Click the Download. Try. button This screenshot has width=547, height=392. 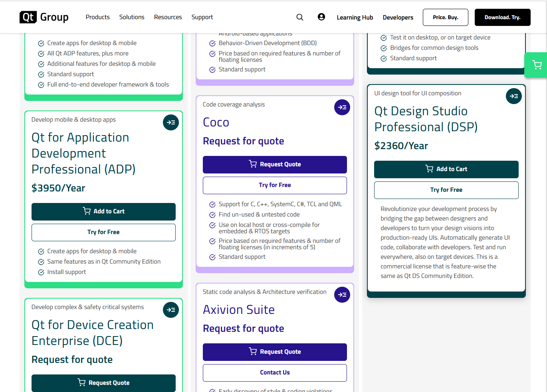pos(503,17)
